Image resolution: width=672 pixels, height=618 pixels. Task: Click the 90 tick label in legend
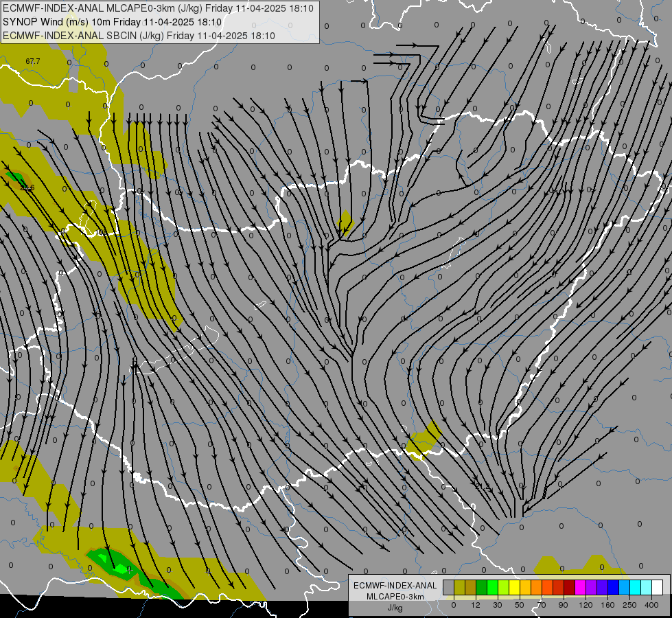563,605
